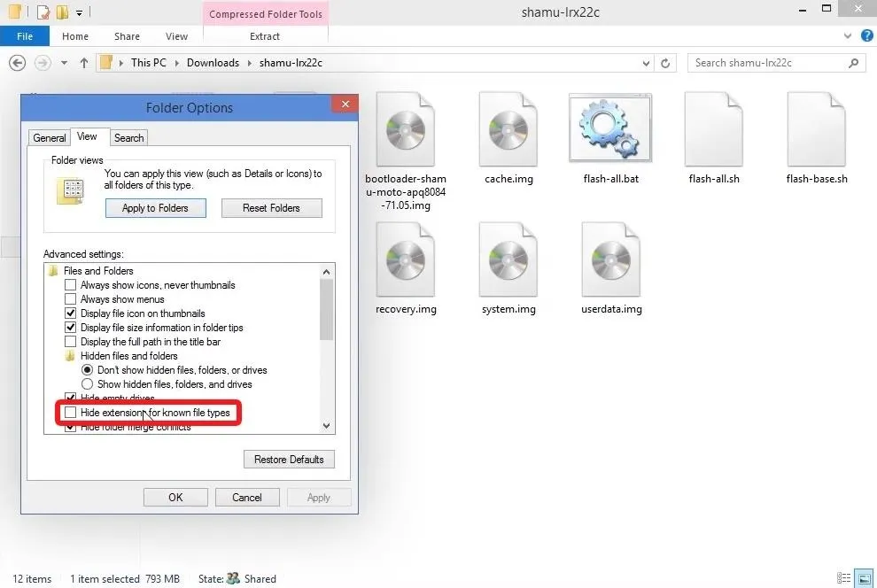The height and width of the screenshot is (588, 877).
Task: Click scroll down arrow in Advanced settings
Action: (x=327, y=426)
